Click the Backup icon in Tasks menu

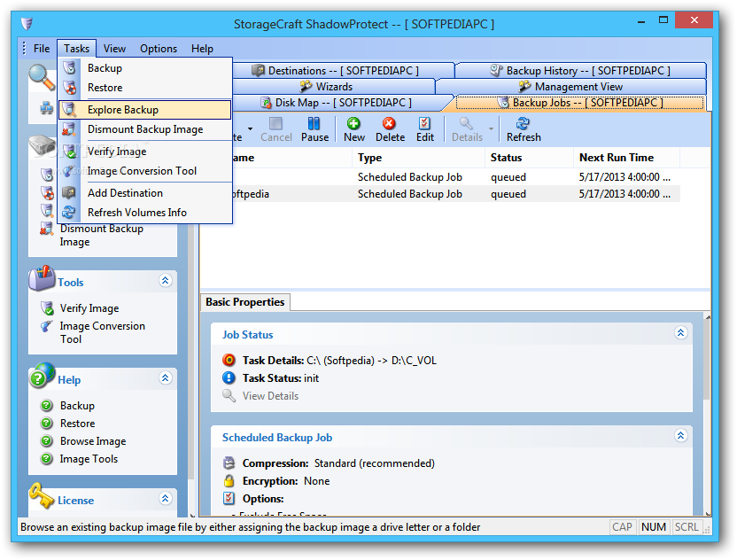70,67
